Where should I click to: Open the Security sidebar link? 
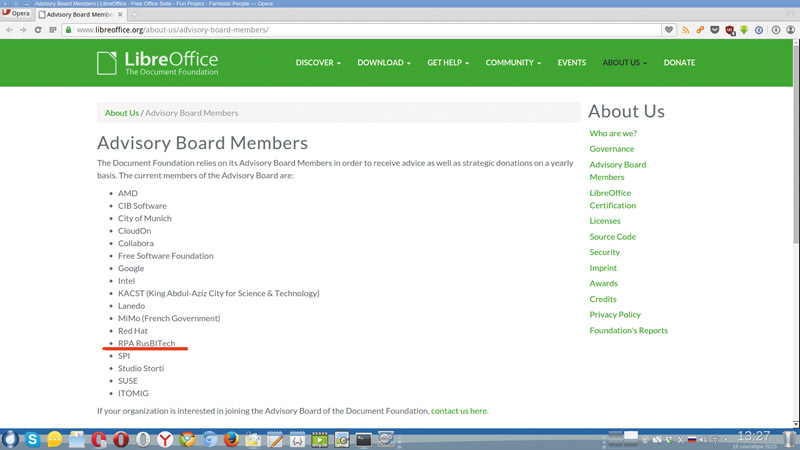click(x=604, y=252)
